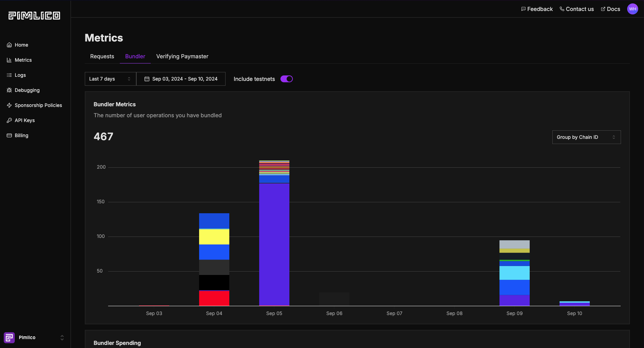This screenshot has width=644, height=348.
Task: Click the Bundler Spending heading
Action: (117, 343)
